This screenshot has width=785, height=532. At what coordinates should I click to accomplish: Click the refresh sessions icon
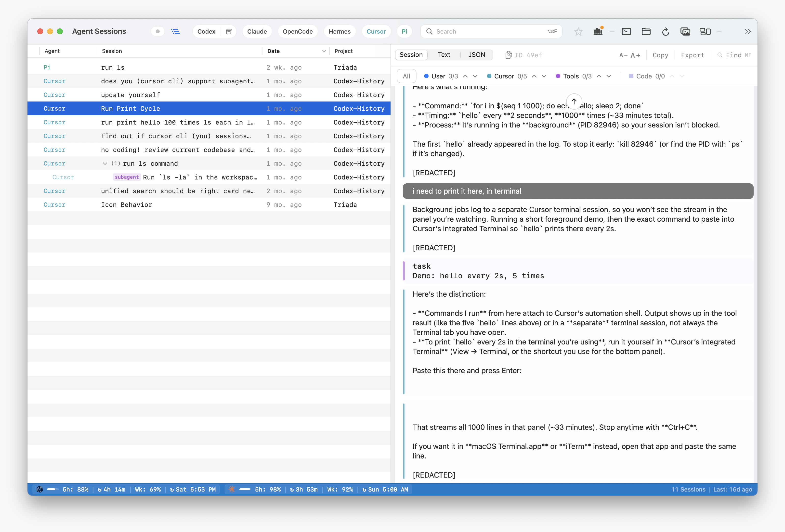click(666, 32)
